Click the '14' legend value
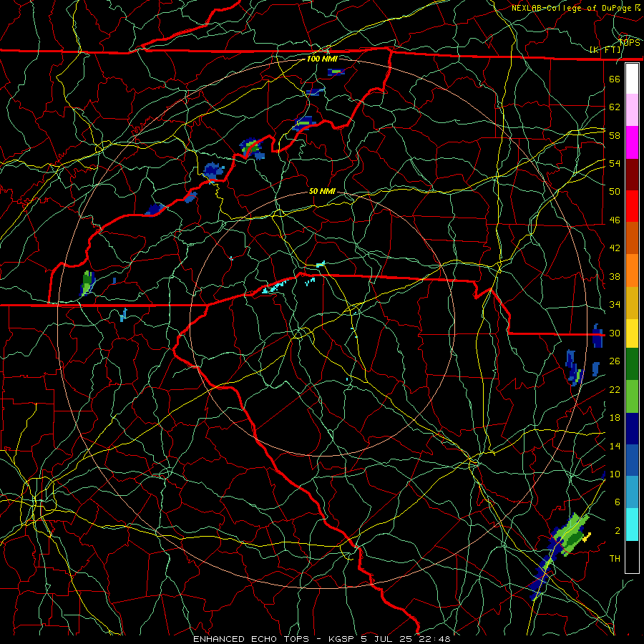The width and height of the screenshot is (644, 644). [615, 446]
